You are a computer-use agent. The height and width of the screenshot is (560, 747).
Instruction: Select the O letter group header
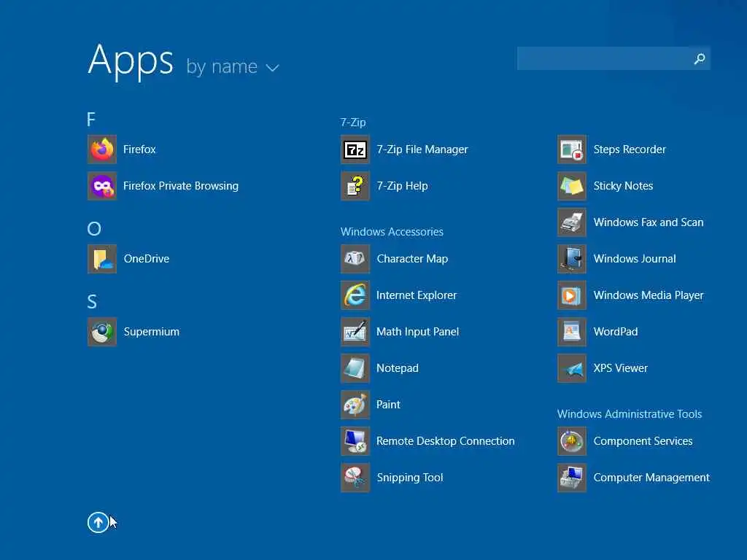coord(94,228)
